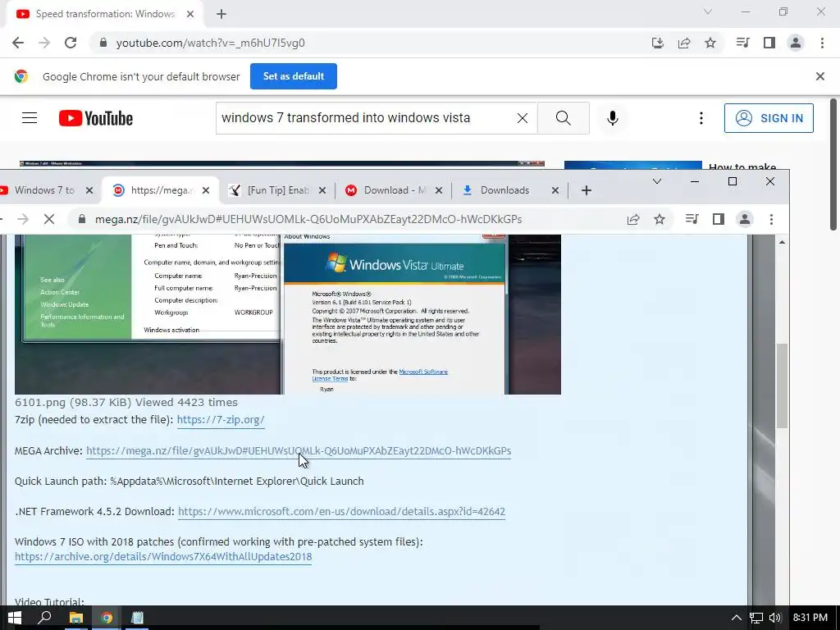Viewport: 840px width, 630px height.
Task: Go back in outer Chrome window
Action: tap(18, 43)
